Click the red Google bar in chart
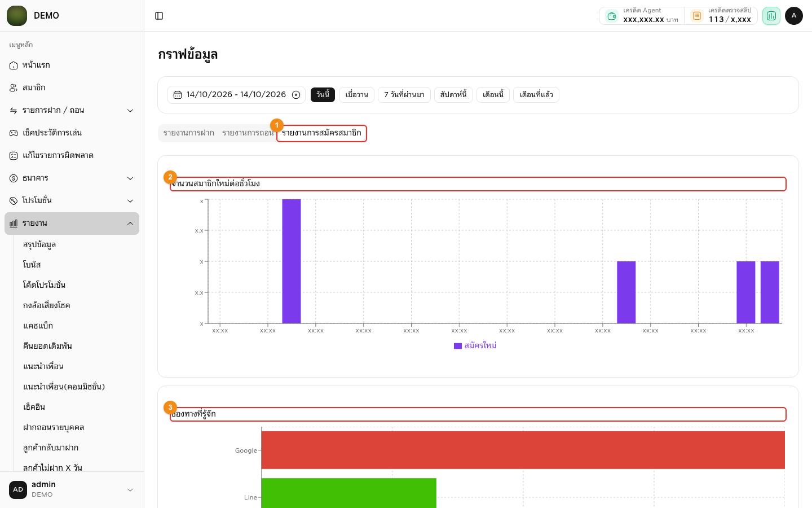This screenshot has height=508, width=812. [x=523, y=450]
